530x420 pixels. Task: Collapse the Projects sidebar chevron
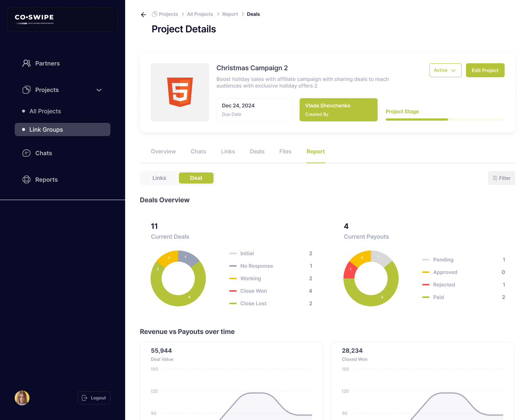pyautogui.click(x=99, y=90)
